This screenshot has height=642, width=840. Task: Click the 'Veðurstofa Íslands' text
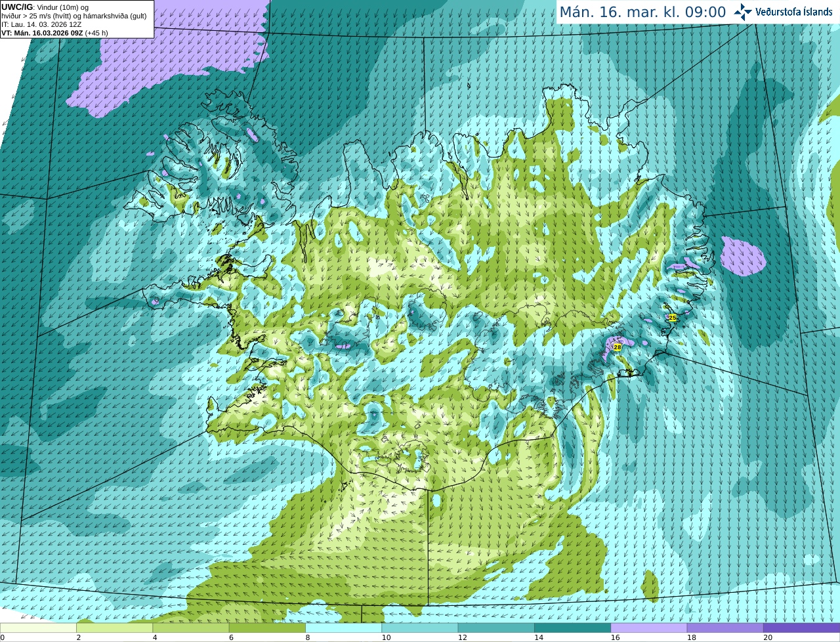click(x=794, y=12)
